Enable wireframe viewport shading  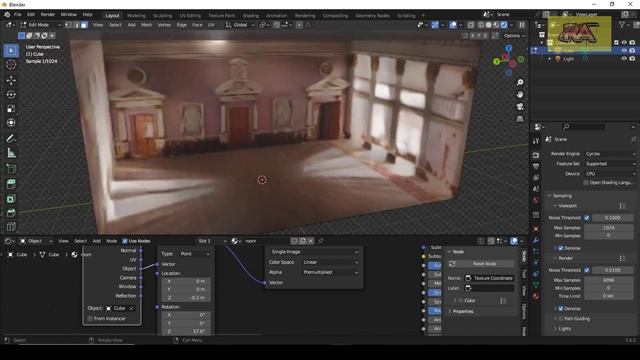coord(481,25)
